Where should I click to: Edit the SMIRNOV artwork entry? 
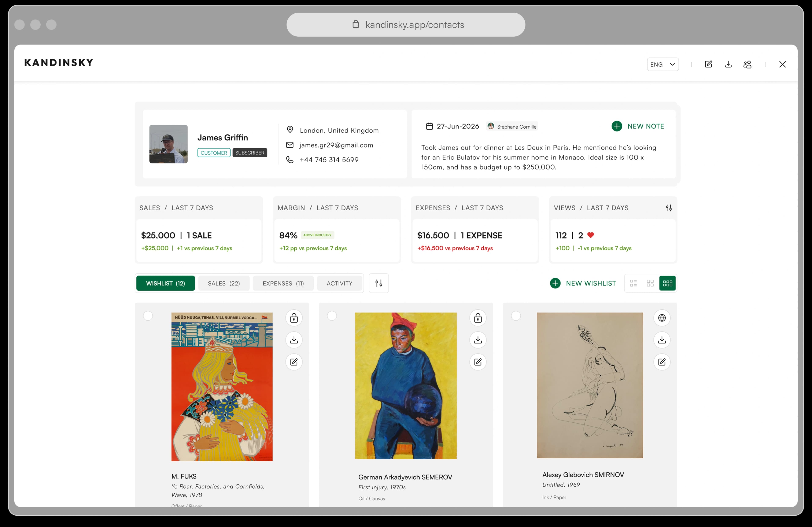click(x=661, y=362)
